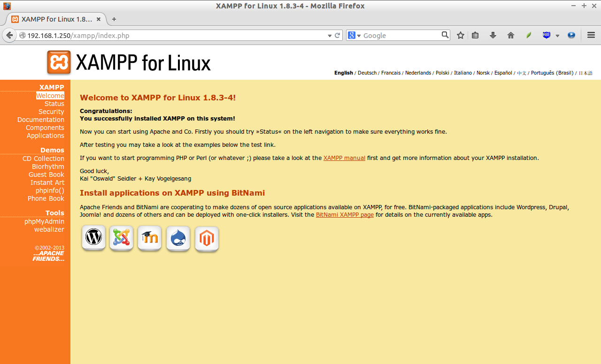Follow the XAMPP manual link
601x364 pixels.
344,158
